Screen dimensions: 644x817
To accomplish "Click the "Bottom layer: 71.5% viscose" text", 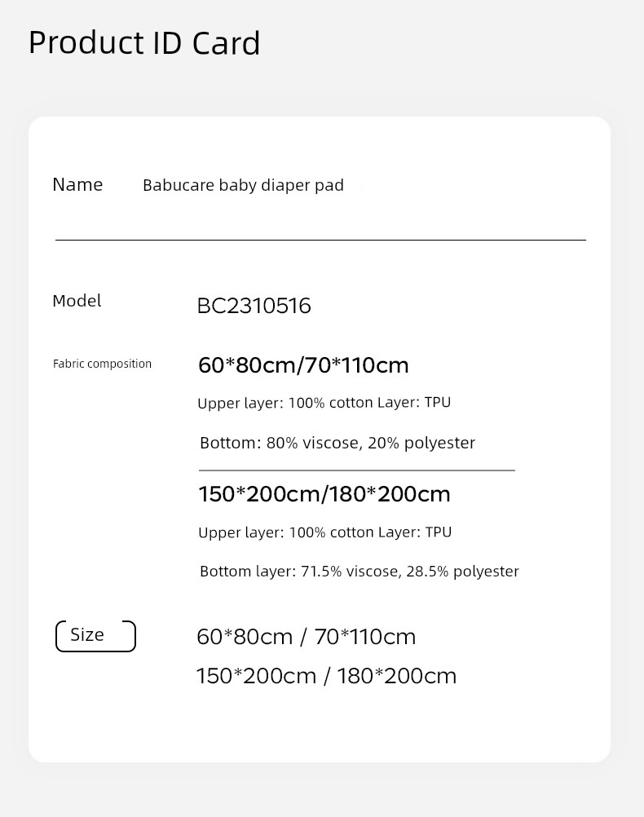I will [x=299, y=572].
